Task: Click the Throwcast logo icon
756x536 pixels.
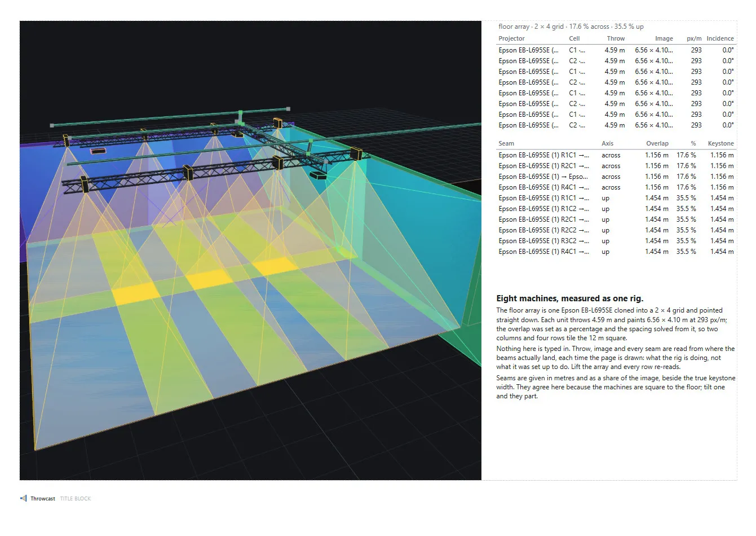Action: [23, 498]
